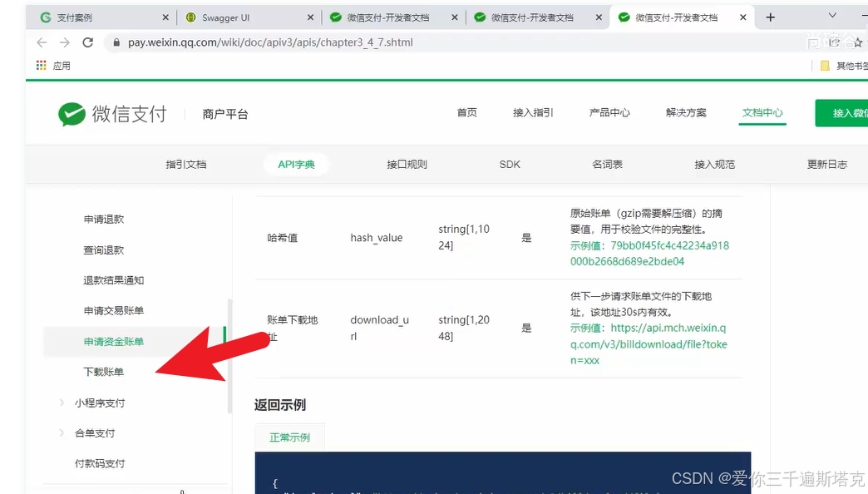Open 查询退款 in sidebar
Viewport: 868px width, 494px height.
click(104, 250)
